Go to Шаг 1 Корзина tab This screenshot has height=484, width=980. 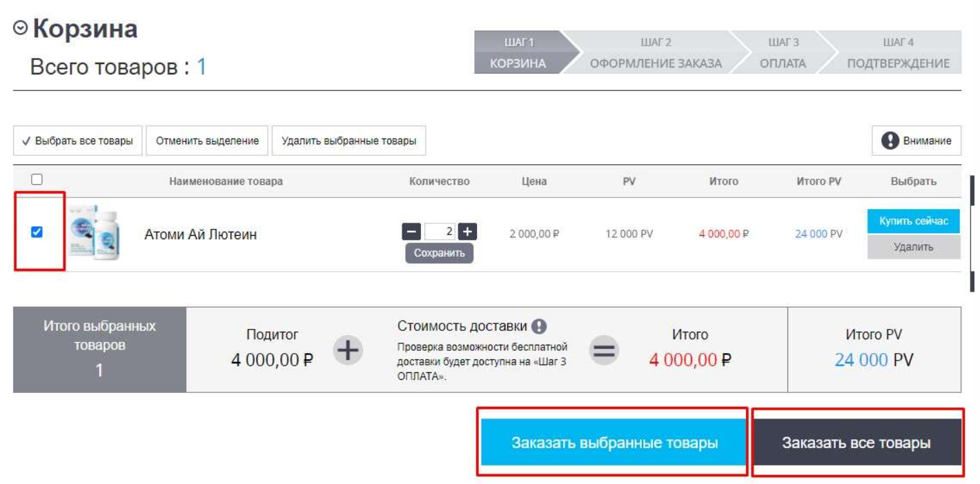click(x=518, y=53)
